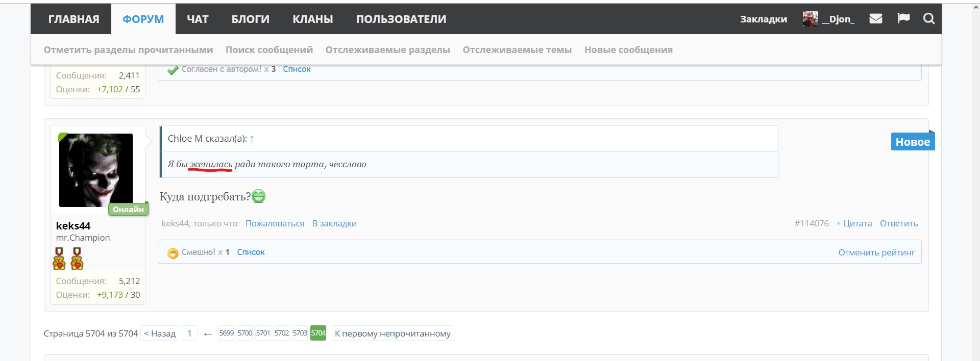Open the _Djon_ account menu
980x361 pixels.
tap(838, 19)
